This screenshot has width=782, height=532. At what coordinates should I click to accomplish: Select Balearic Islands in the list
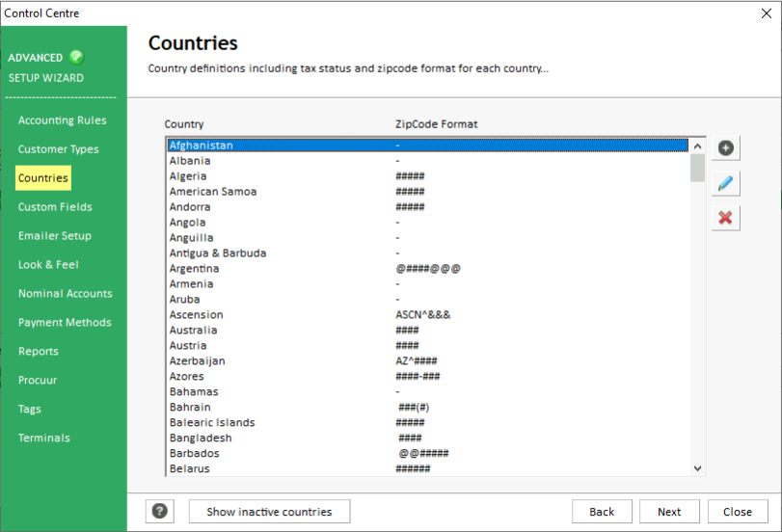tap(428, 423)
